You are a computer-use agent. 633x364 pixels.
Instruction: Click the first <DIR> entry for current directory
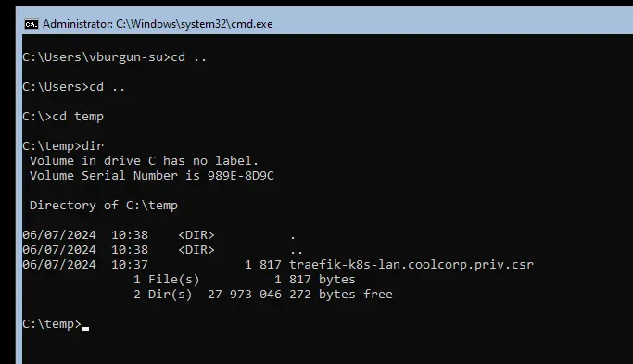pos(196,235)
